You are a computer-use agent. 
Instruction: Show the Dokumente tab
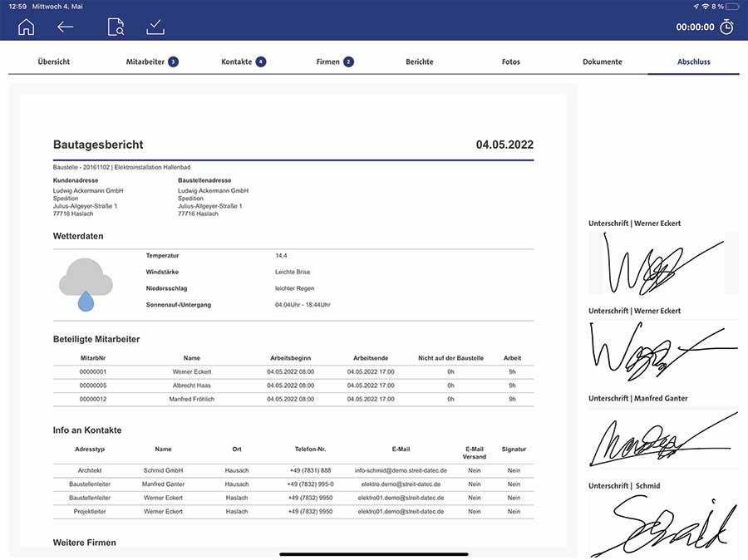click(603, 61)
